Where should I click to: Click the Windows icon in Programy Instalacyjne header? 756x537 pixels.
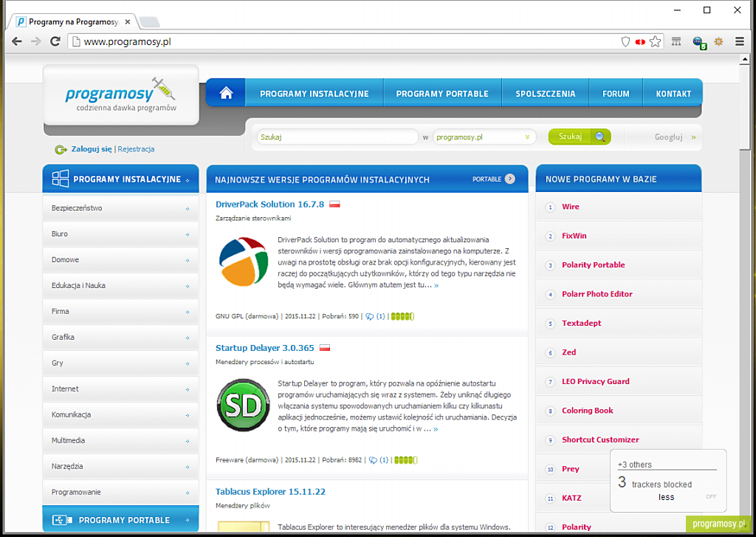(61, 179)
